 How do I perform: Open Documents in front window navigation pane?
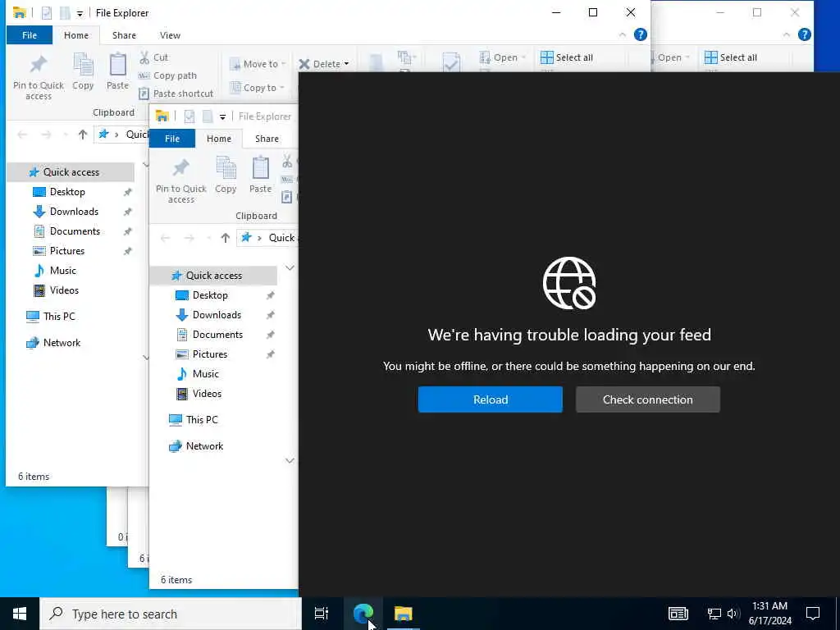pyautogui.click(x=217, y=335)
